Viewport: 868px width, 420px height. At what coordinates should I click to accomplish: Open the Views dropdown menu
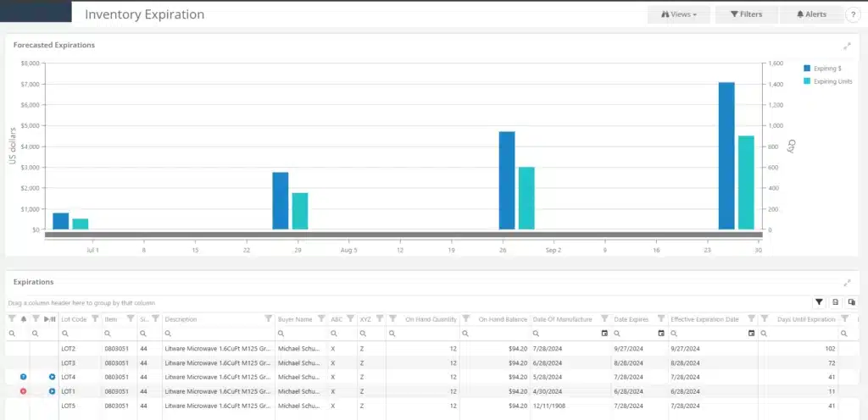pos(679,14)
